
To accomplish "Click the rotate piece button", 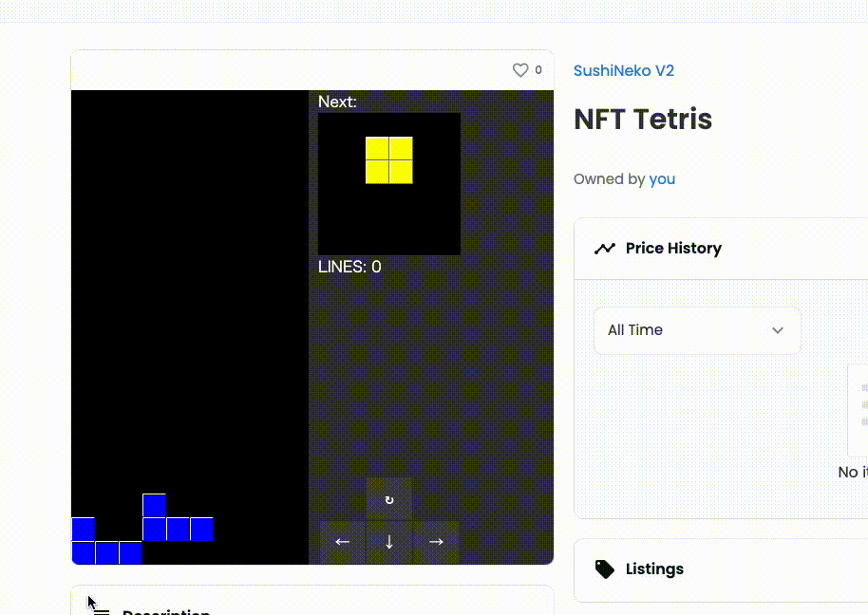I will [x=389, y=499].
